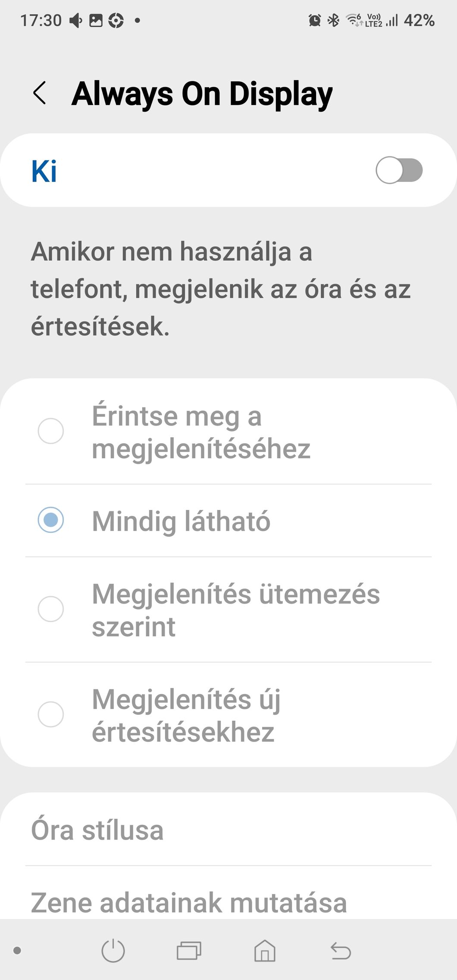Image resolution: width=457 pixels, height=980 pixels.
Task: Tap the small dot at navigation bar left
Action: (x=17, y=950)
